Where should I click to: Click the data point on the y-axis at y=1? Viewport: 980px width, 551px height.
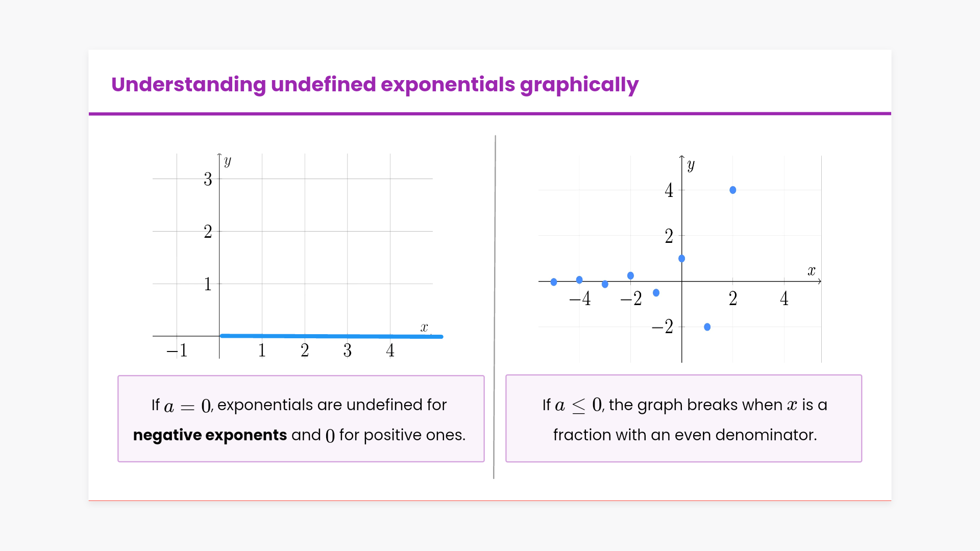coord(681,259)
